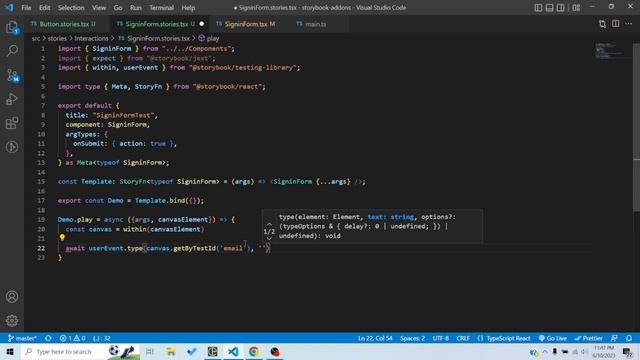This screenshot has width=640, height=360.
Task: Open the master branch picker
Action: 22,338
